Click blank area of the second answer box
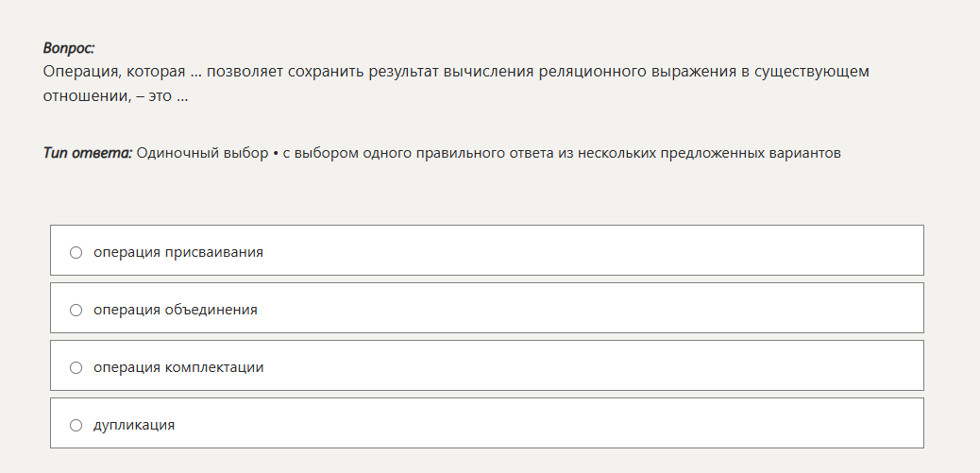Viewport: 980px width, 473px height. point(585,309)
